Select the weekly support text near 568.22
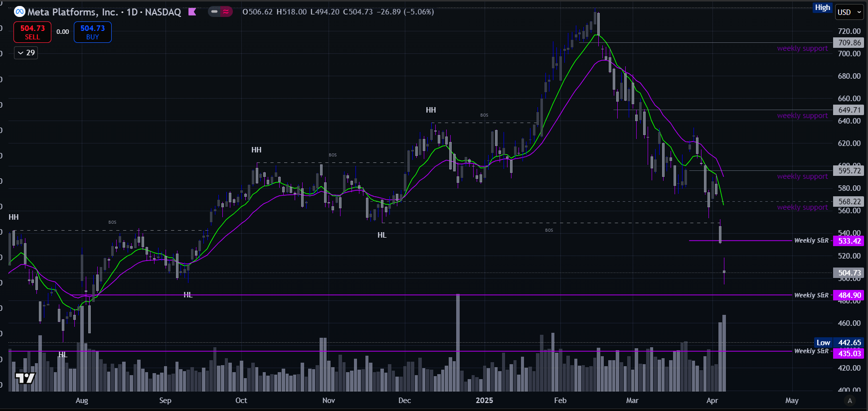The image size is (868, 411). pos(802,208)
